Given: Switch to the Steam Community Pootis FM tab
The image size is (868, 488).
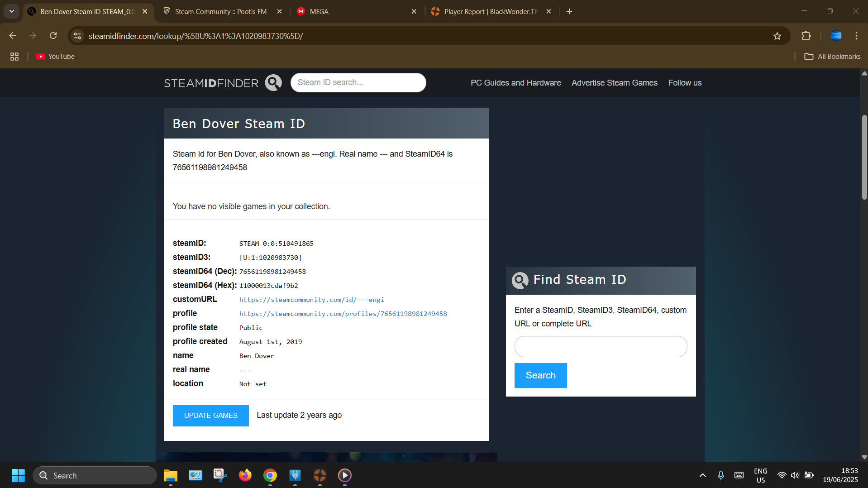Looking at the screenshot, I should click(x=220, y=11).
